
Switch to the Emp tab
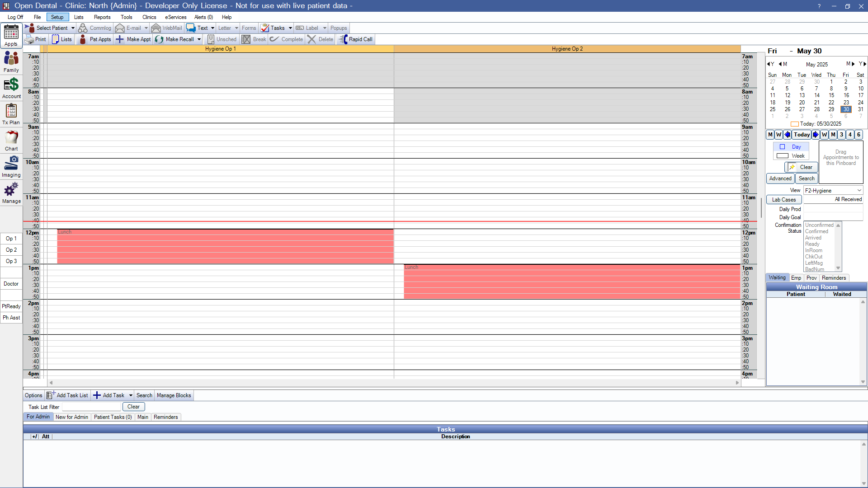point(796,278)
